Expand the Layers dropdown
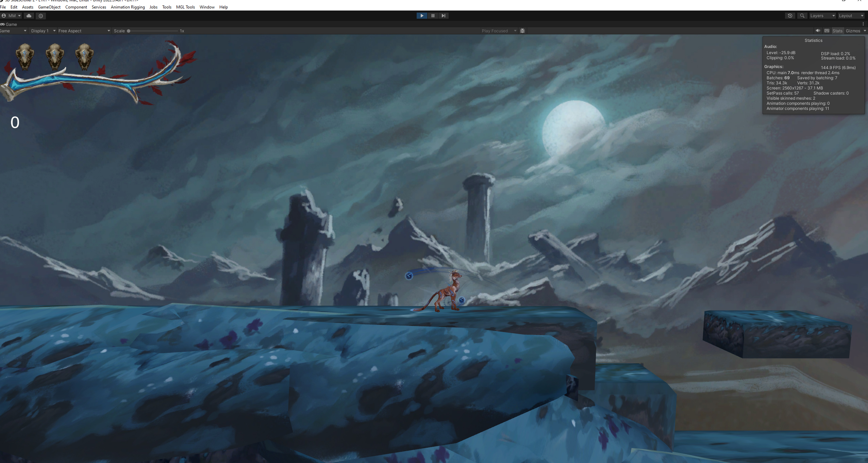Screen dimensions: 868x463 tap(822, 16)
